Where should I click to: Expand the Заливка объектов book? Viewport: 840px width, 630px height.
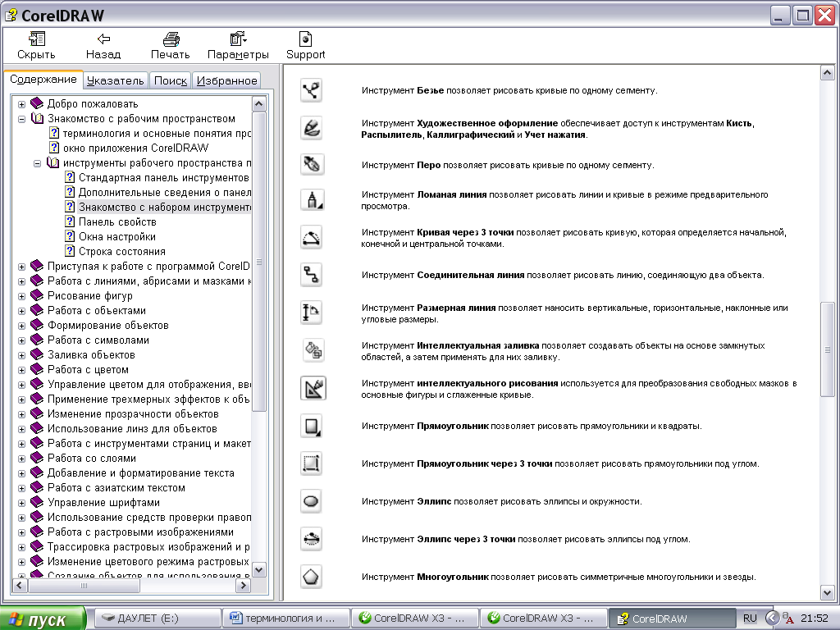21,355
